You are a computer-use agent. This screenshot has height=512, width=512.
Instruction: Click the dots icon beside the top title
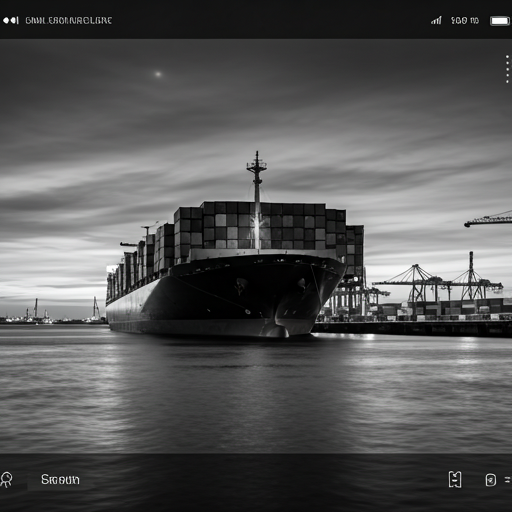tap(11, 20)
